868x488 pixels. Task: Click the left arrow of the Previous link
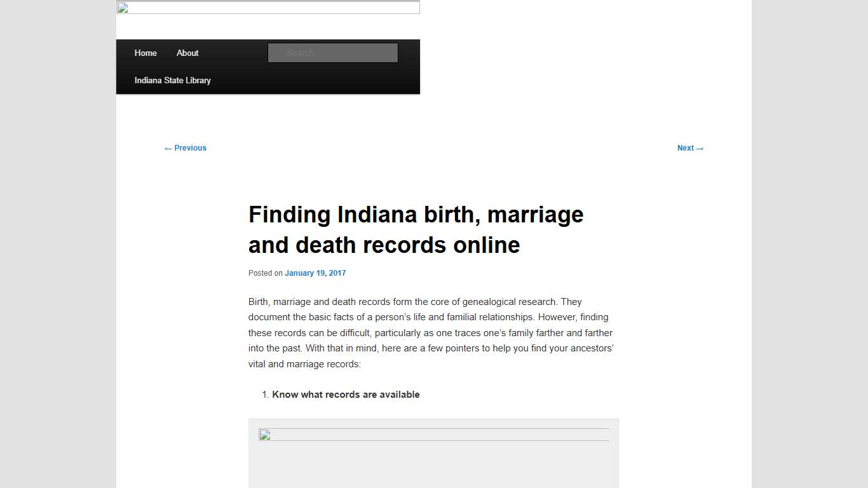click(167, 147)
